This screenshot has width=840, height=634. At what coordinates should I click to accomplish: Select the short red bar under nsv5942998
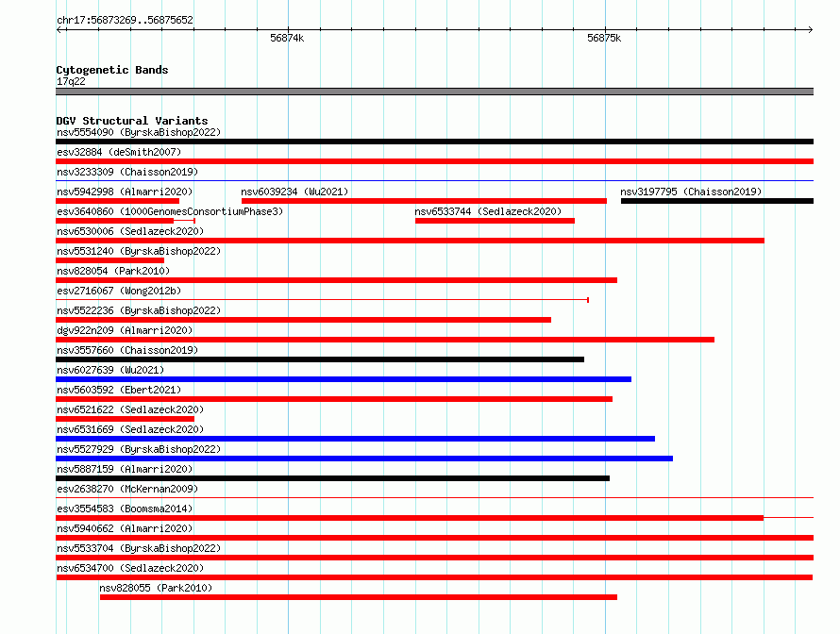click(117, 201)
